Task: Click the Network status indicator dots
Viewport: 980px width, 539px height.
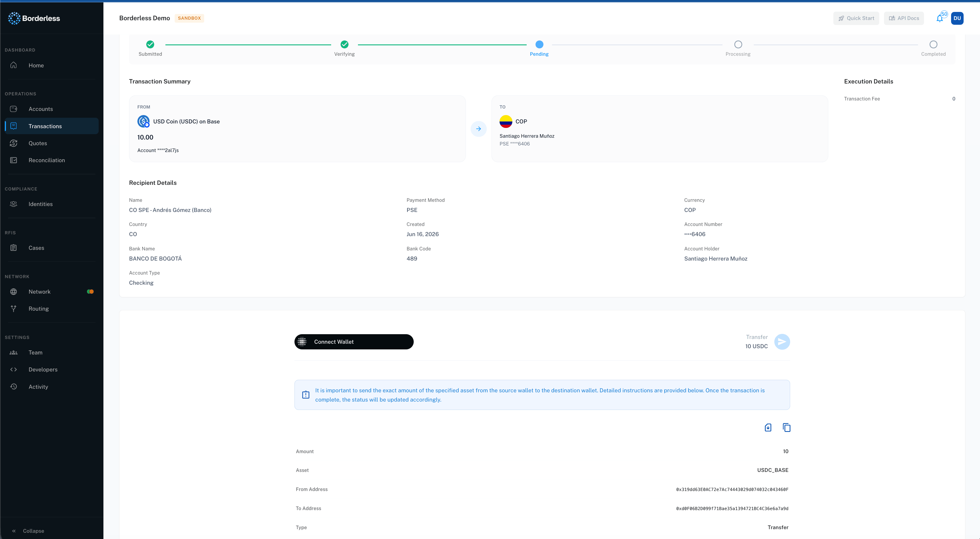Action: coord(90,292)
